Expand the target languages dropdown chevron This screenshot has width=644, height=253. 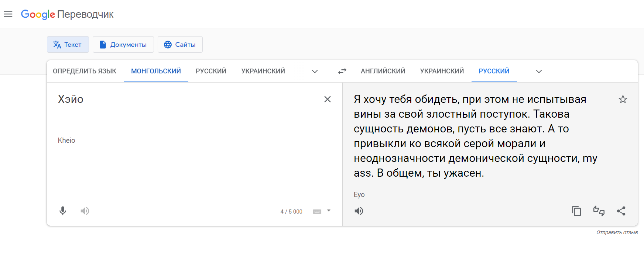point(539,71)
